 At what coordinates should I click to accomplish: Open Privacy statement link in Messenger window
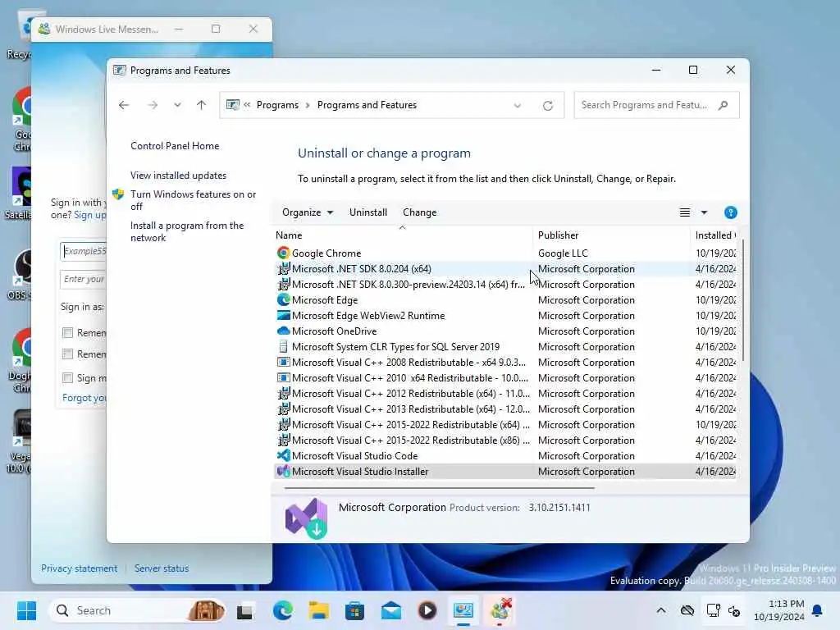click(80, 568)
